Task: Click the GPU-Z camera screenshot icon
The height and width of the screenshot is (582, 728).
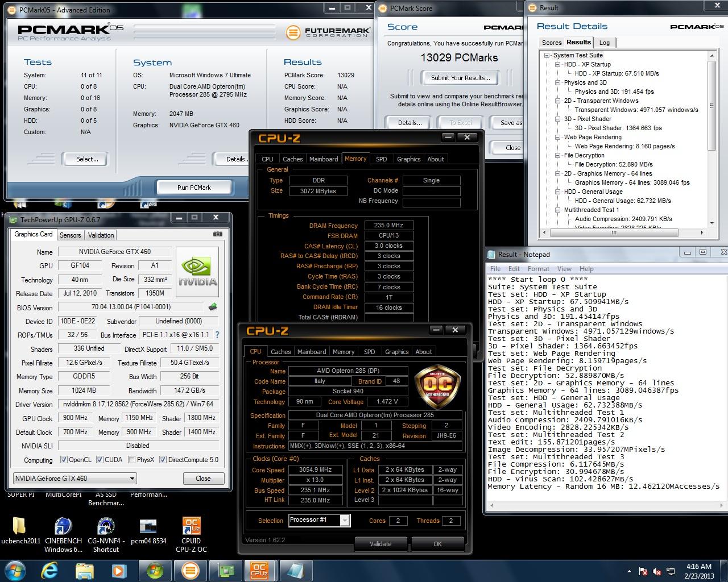Action: pyautogui.click(x=217, y=234)
